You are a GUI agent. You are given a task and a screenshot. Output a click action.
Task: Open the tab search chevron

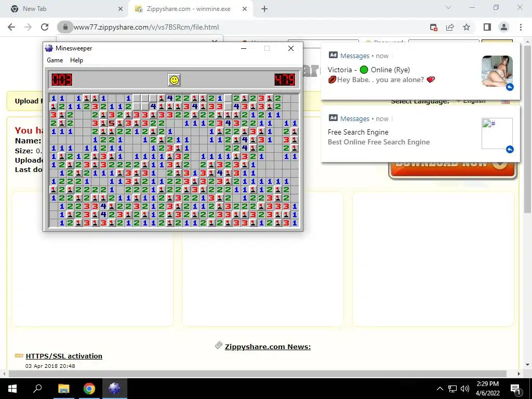(448, 7)
